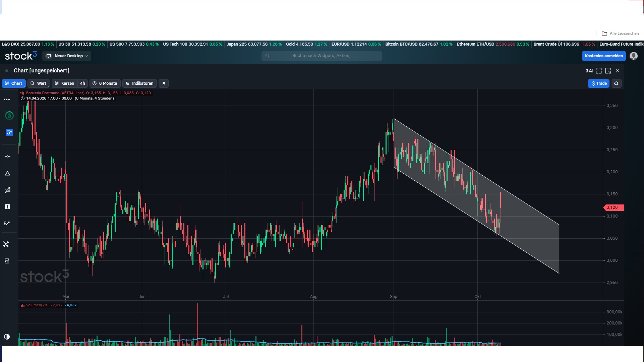
Task: Toggle the contrast theme icon at bottom left
Action: (7, 337)
